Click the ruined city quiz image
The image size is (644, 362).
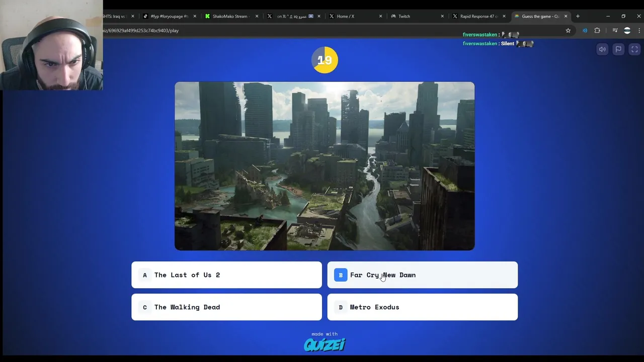(x=325, y=166)
